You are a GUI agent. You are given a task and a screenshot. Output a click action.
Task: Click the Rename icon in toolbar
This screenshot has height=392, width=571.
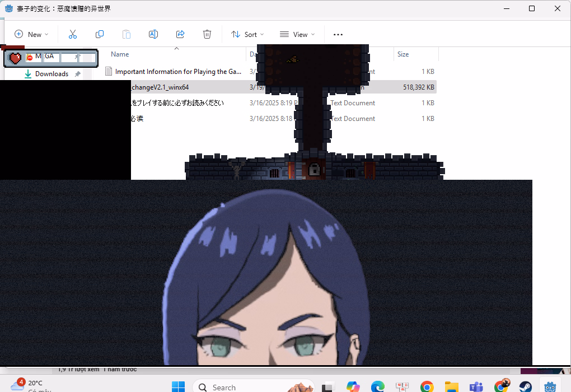tap(153, 34)
